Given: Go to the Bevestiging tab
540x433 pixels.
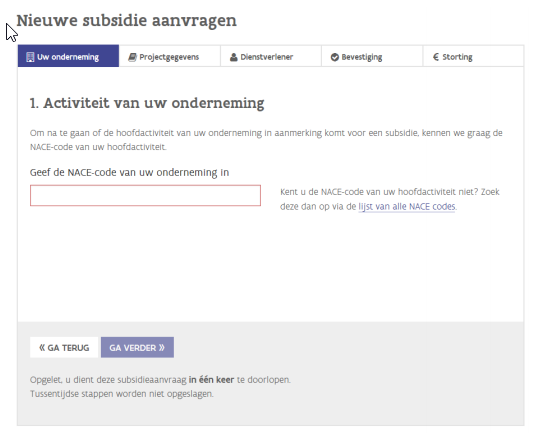Looking at the screenshot, I should click(372, 56).
